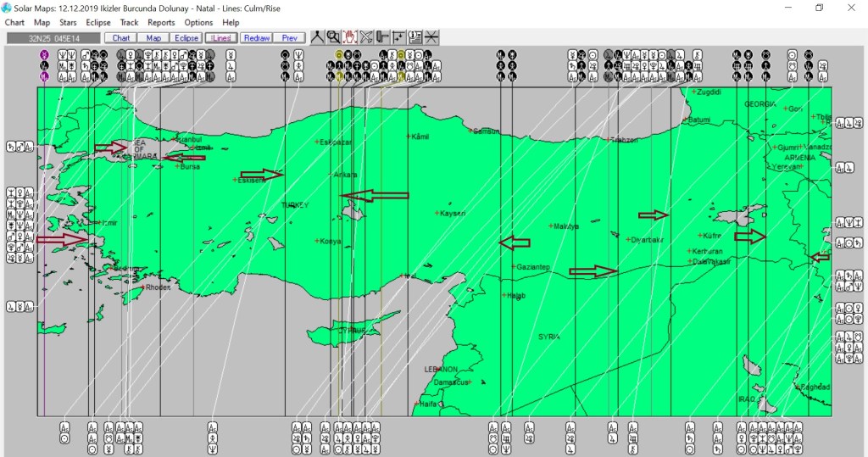
Task: Click Ankara city marker on map
Action: coord(331,176)
